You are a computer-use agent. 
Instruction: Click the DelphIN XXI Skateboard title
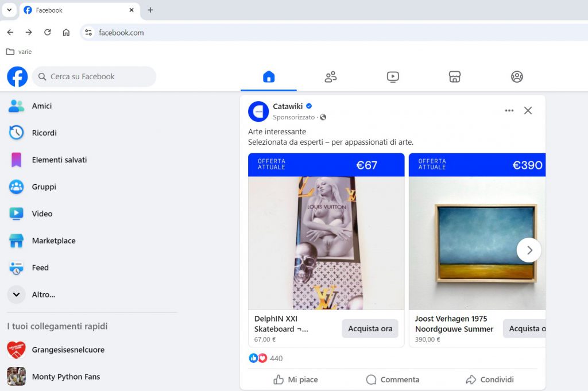(x=281, y=324)
